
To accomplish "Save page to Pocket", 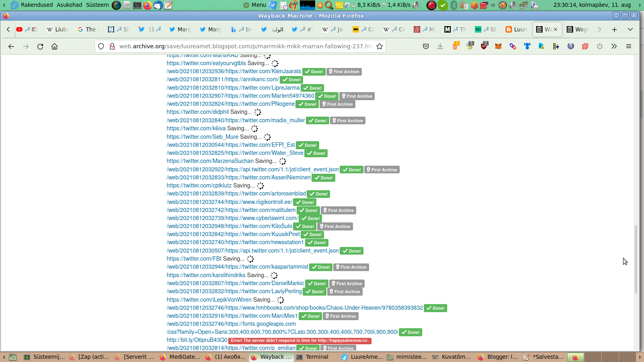I will pyautogui.click(x=426, y=47).
